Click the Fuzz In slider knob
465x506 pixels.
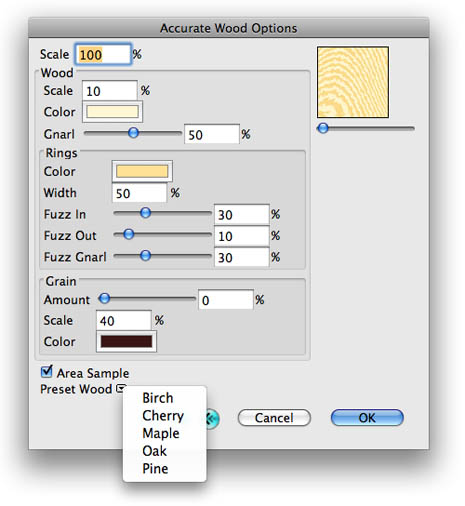(x=145, y=213)
